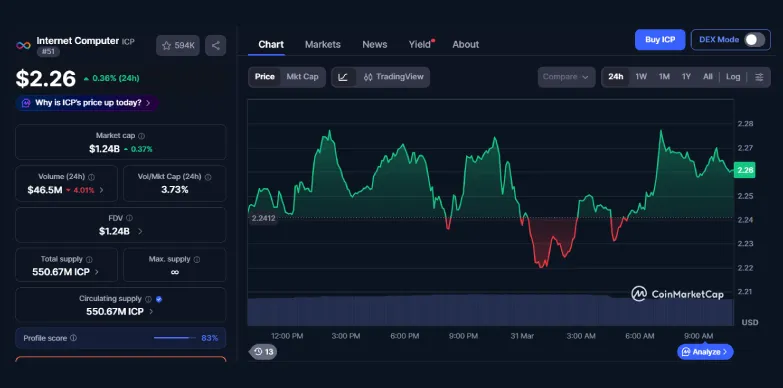The width and height of the screenshot is (783, 388).
Task: Open the Yield tab
Action: point(420,44)
